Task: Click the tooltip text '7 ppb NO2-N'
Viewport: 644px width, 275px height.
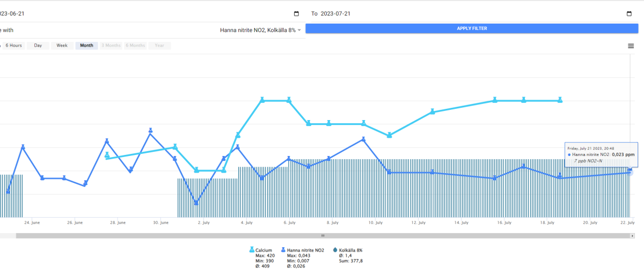Action: [588, 160]
